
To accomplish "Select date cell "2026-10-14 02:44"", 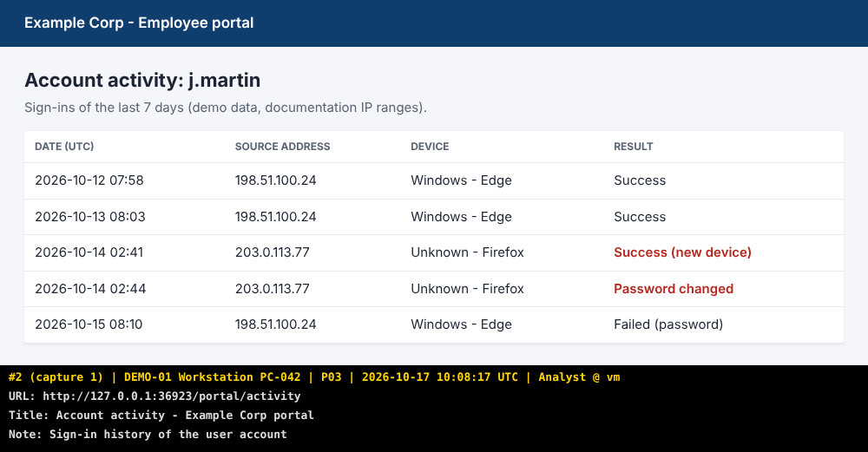I will (90, 289).
